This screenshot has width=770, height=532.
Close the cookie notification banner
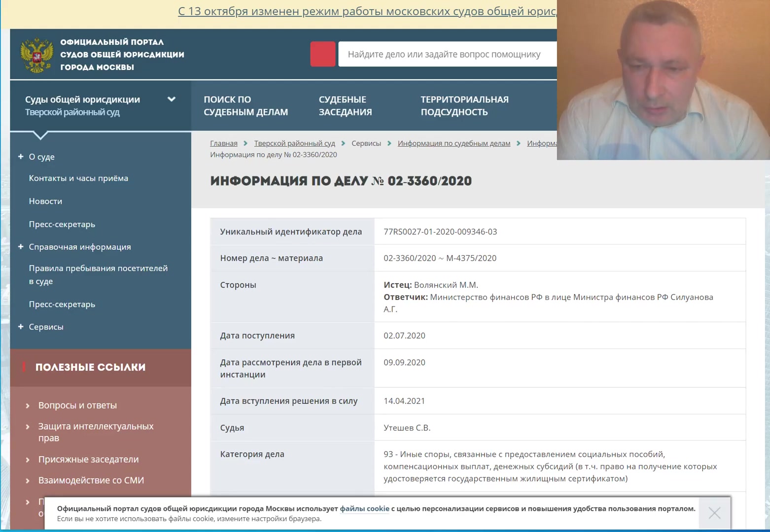click(714, 513)
